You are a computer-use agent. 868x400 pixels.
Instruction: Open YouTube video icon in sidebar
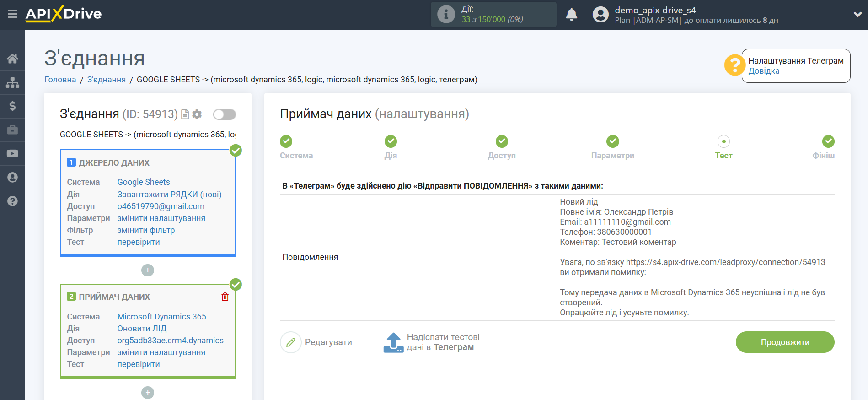tap(12, 154)
